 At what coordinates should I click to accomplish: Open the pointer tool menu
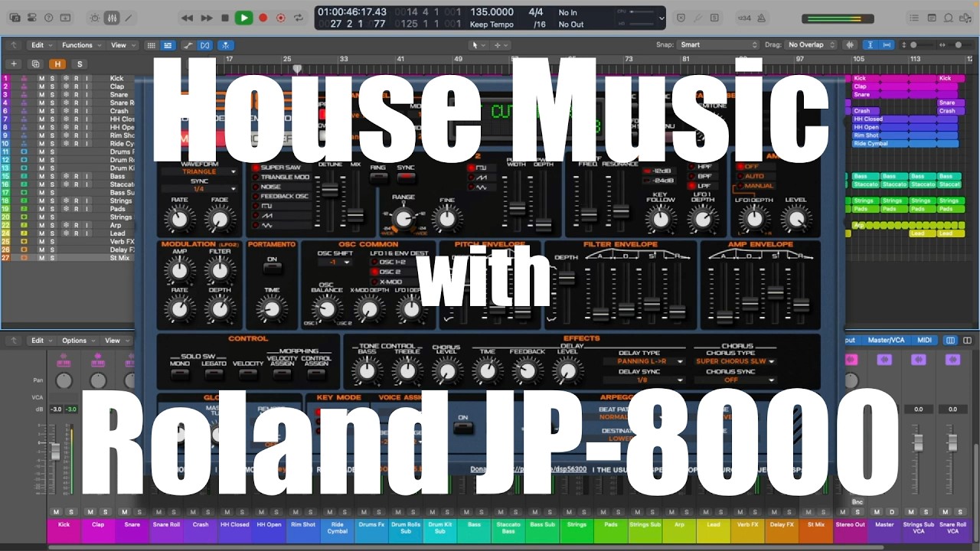(479, 45)
